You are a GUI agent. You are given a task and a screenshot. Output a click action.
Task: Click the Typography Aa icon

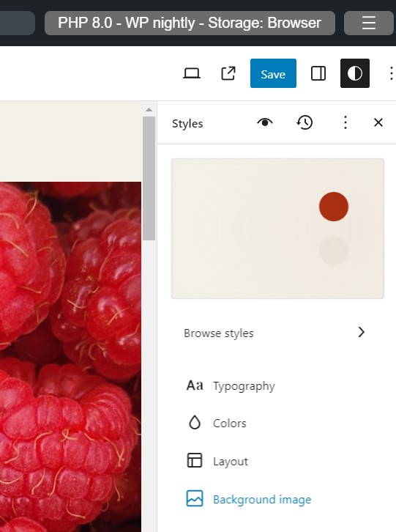click(195, 385)
